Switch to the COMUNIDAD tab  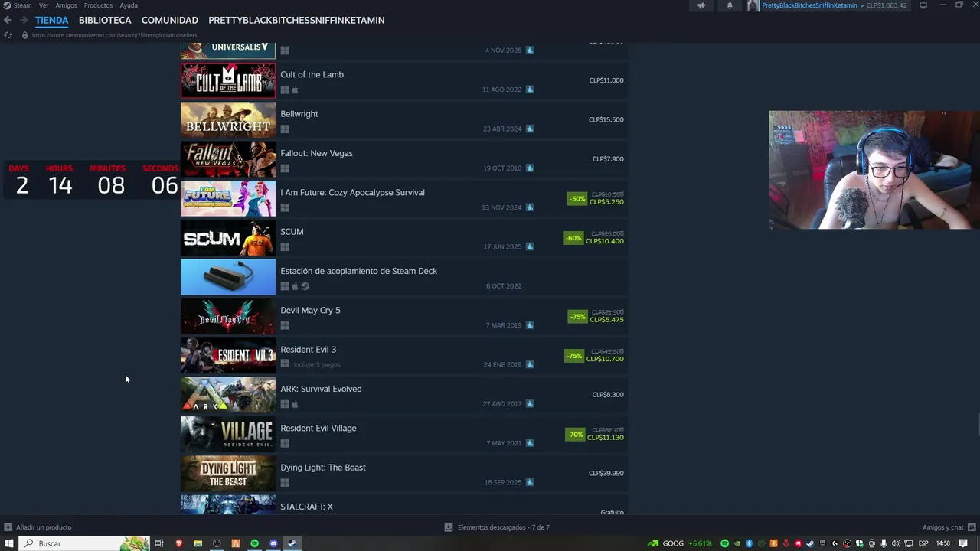[x=170, y=20]
